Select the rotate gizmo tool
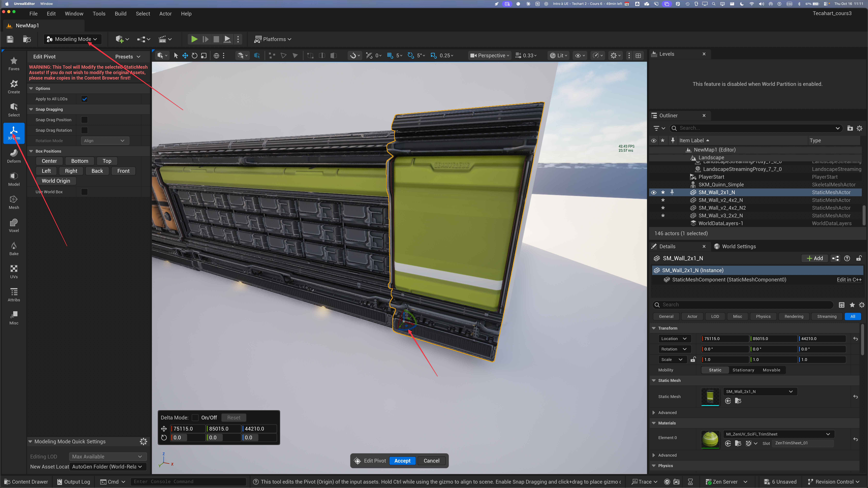The width and height of the screenshot is (868, 488). click(194, 56)
